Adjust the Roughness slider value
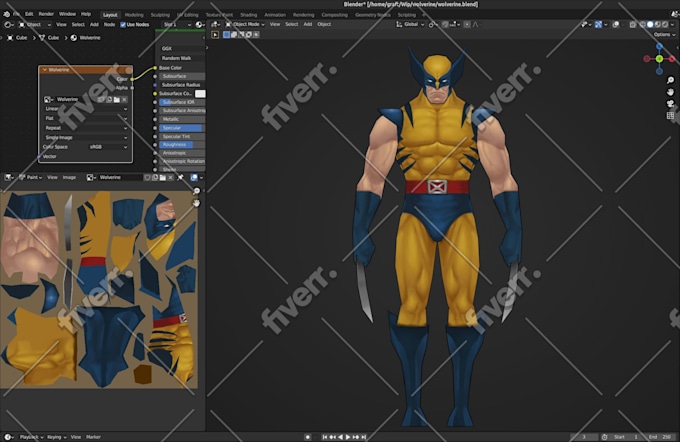Image resolution: width=680 pixels, height=442 pixels. [182, 144]
